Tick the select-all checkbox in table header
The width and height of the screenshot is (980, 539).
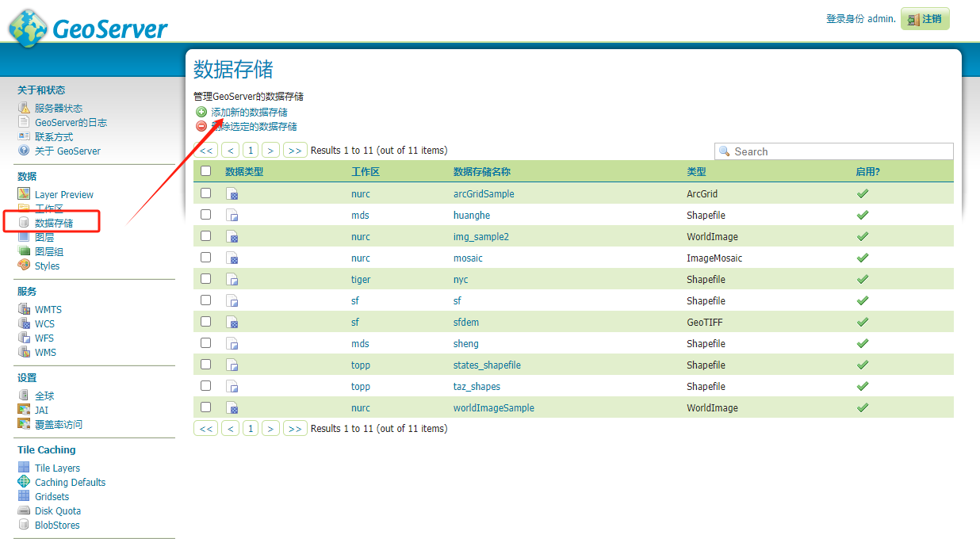206,170
